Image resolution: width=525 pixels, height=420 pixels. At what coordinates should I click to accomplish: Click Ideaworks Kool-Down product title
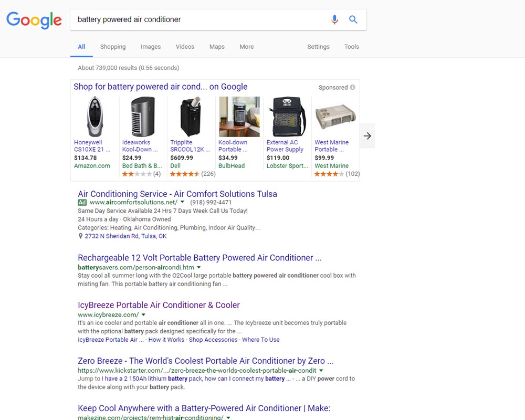pyautogui.click(x=140, y=146)
